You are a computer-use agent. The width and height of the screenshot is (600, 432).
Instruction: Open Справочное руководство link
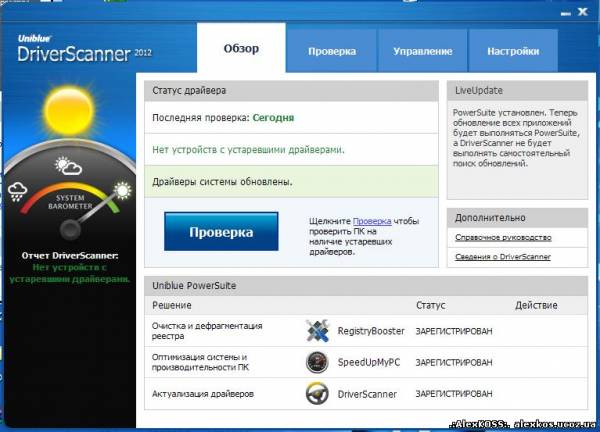(503, 238)
